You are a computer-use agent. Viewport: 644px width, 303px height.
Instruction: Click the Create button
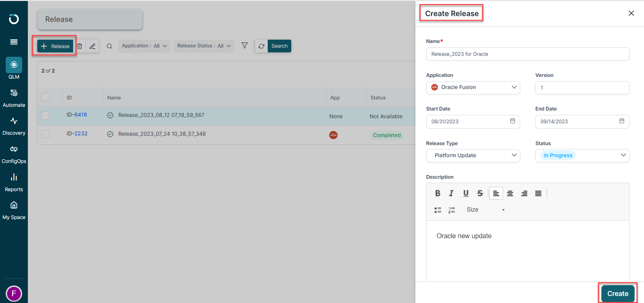[x=617, y=294]
